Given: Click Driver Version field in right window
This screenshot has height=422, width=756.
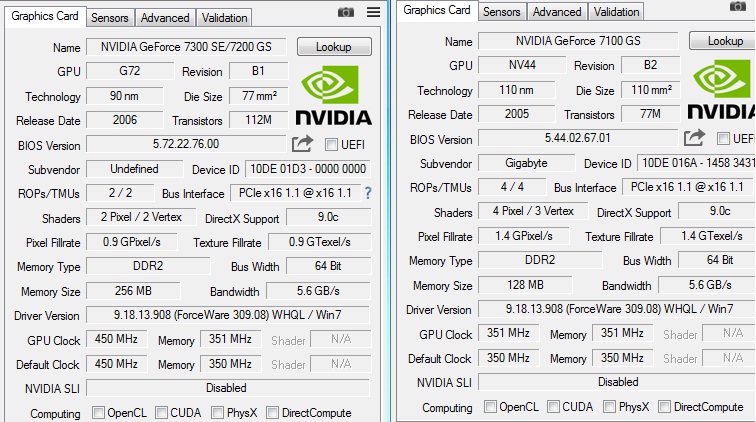Looking at the screenshot, I should pos(617,309).
